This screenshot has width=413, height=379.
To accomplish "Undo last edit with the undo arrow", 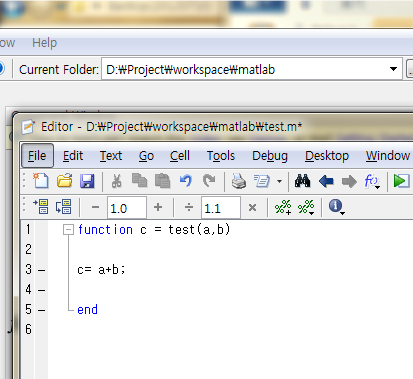I will pyautogui.click(x=186, y=181).
